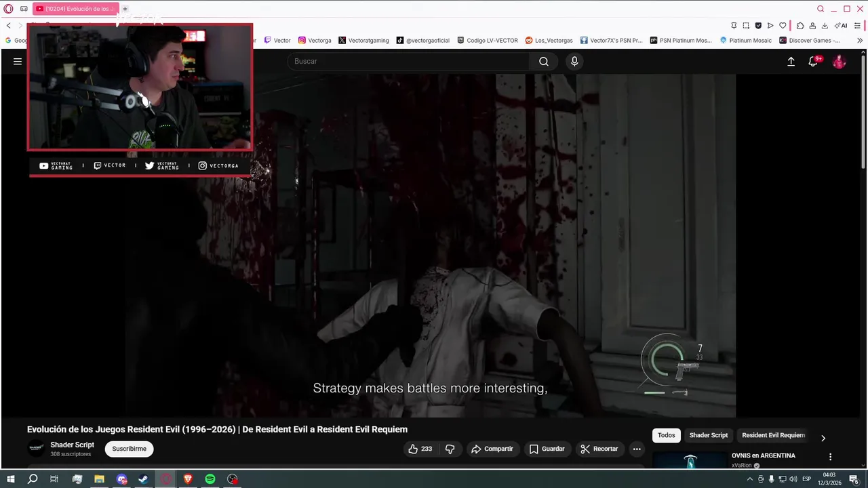Like the video with 233 likes
Viewport: 868px width, 488px height.
pos(420,449)
